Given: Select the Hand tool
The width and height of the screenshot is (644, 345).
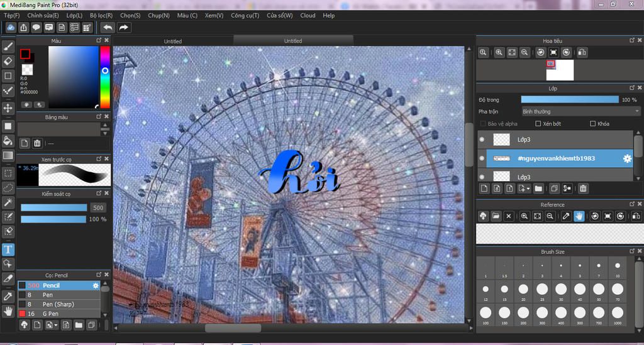Looking at the screenshot, I should pos(8,311).
